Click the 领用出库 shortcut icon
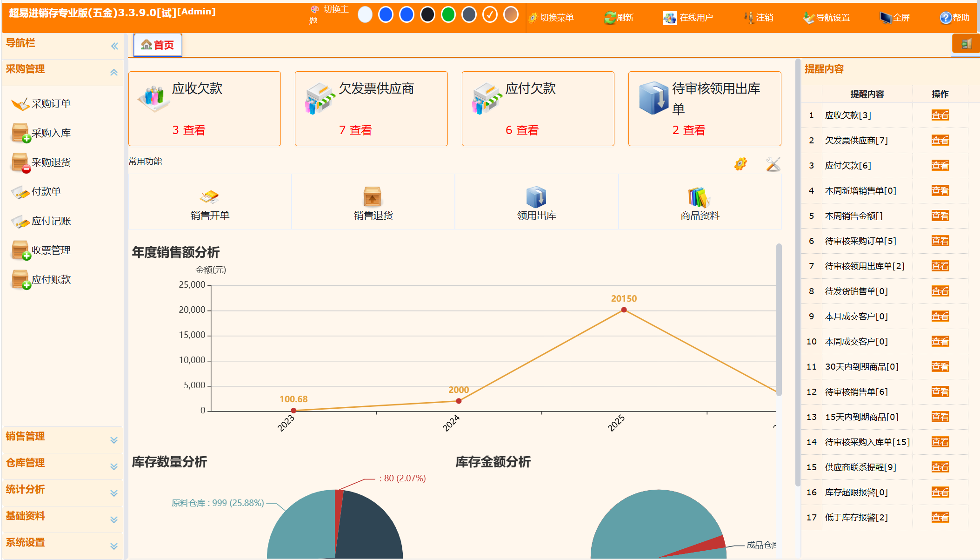 click(536, 197)
